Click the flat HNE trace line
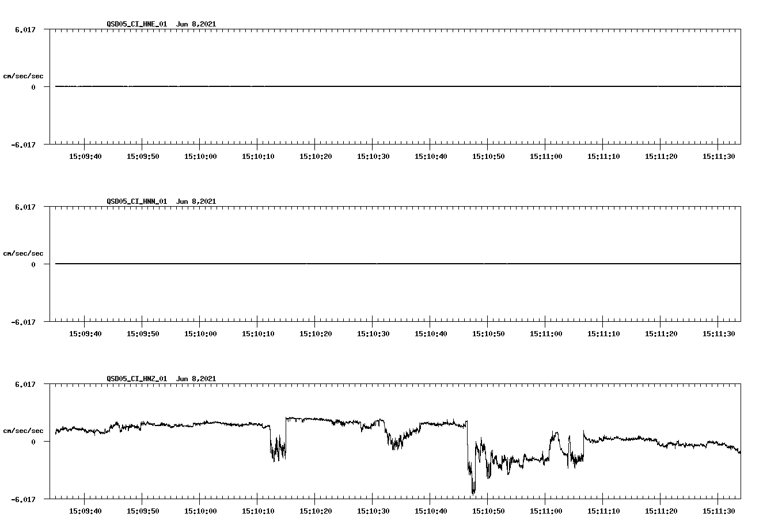 pyautogui.click(x=398, y=86)
